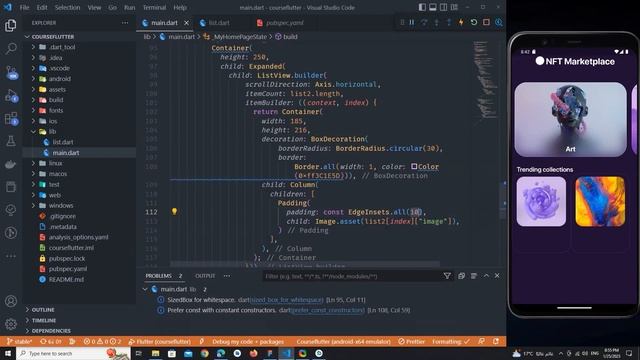Image resolution: width=640 pixels, height=360 pixels.
Task: Restart the debug session
Action: pyautogui.click(x=473, y=22)
